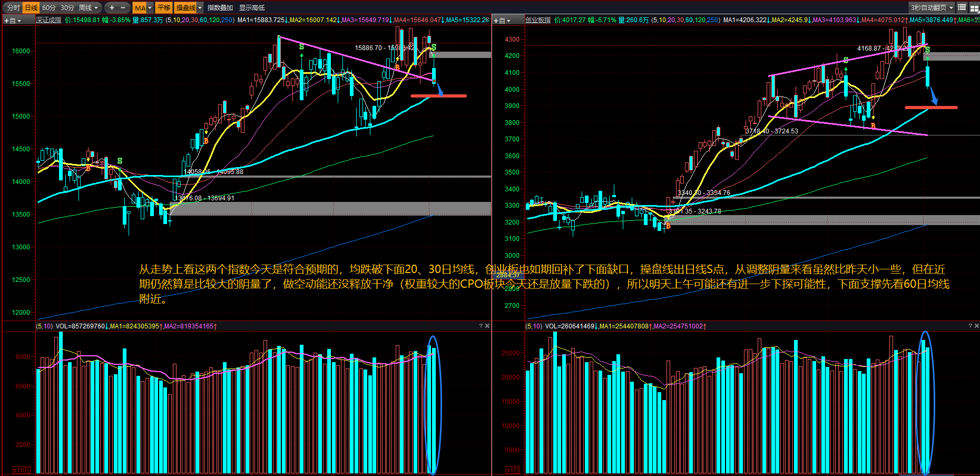Add 深证成指 to watchlist with +自
Viewport: 980px width, 476px height.
pos(13,21)
